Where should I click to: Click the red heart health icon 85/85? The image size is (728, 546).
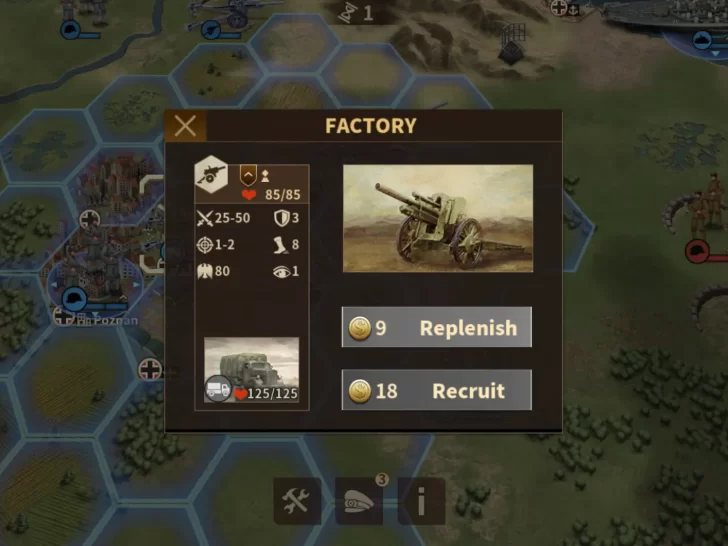point(249,195)
